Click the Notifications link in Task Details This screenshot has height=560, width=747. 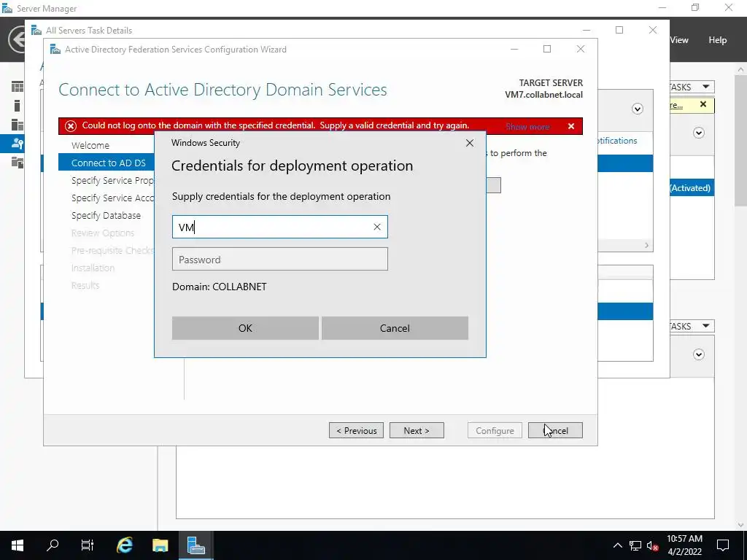617,141
